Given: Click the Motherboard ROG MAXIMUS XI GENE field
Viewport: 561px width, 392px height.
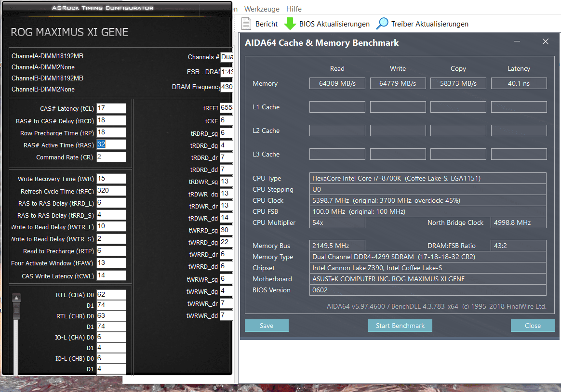Looking at the screenshot, I should tap(427, 279).
